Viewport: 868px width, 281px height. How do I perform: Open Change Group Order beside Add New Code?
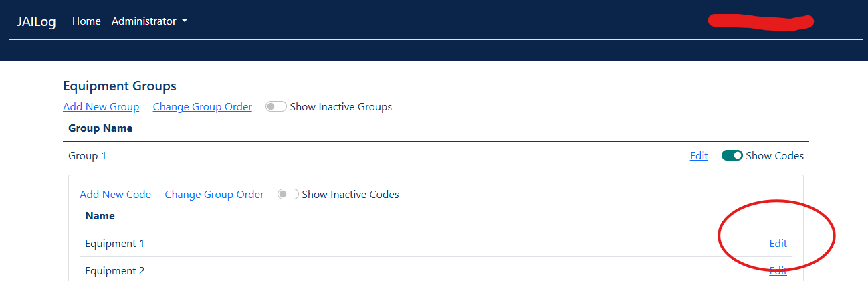(x=214, y=195)
